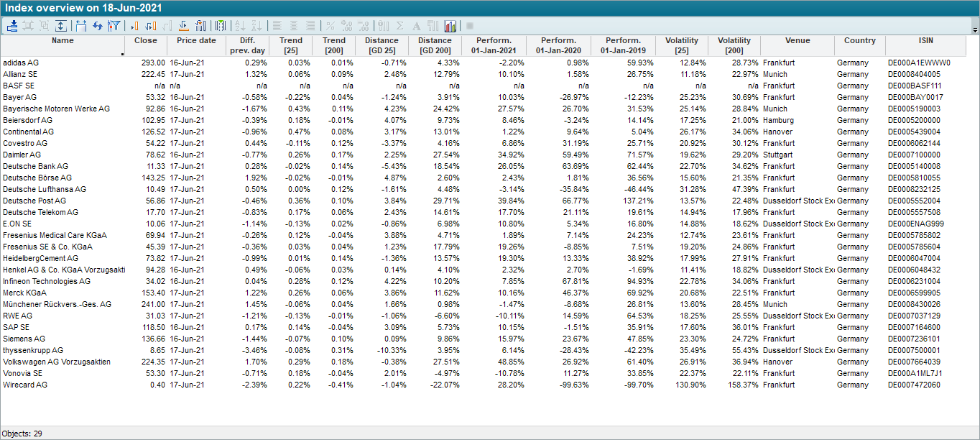
Task: Open the colorful bar chart icon
Action: (450, 26)
